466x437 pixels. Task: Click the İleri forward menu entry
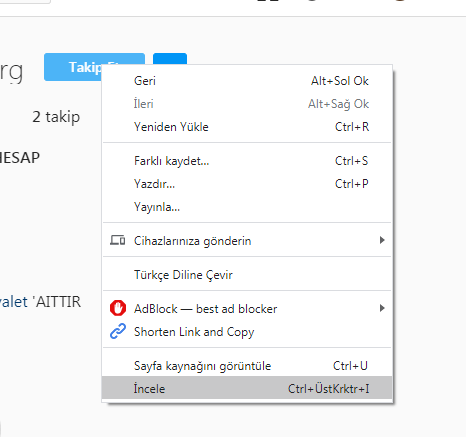247,104
